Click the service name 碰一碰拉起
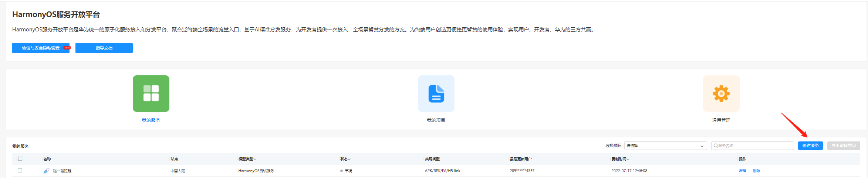 point(62,171)
